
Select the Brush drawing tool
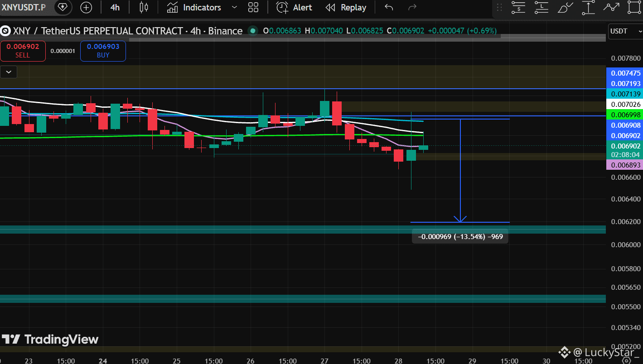[x=565, y=7]
